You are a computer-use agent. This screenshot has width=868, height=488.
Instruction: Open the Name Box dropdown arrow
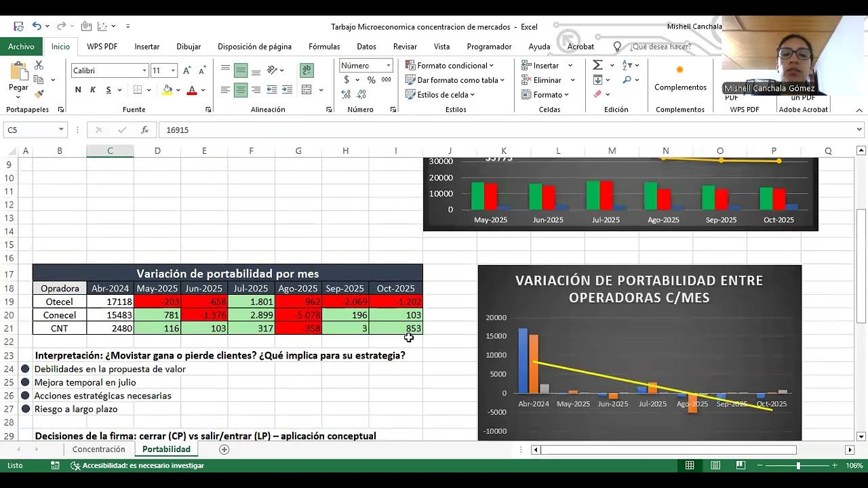pyautogui.click(x=61, y=129)
